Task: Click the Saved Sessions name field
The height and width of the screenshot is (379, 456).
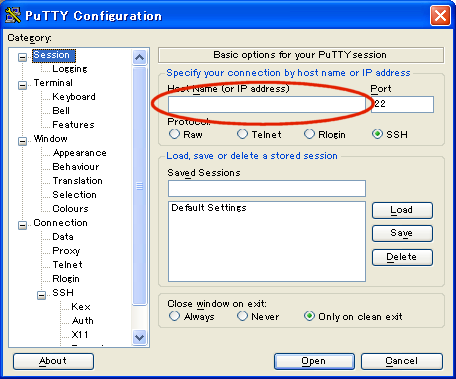Action: tap(267, 189)
